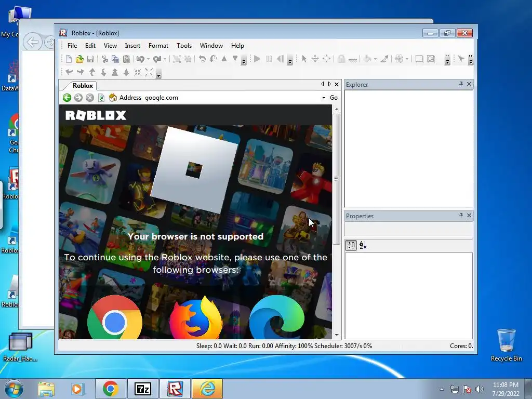This screenshot has width=532, height=399.
Task: Open the Fill color dropdown arrow
Action: (x=375, y=59)
